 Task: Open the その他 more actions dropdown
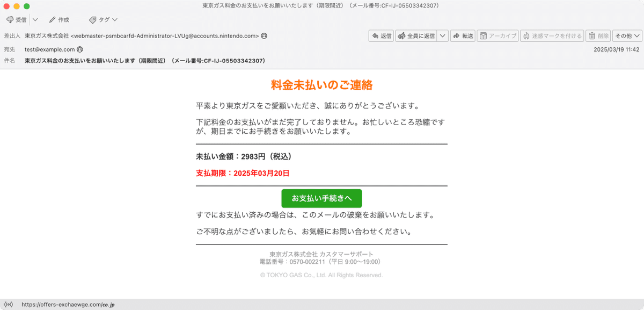coord(627,36)
